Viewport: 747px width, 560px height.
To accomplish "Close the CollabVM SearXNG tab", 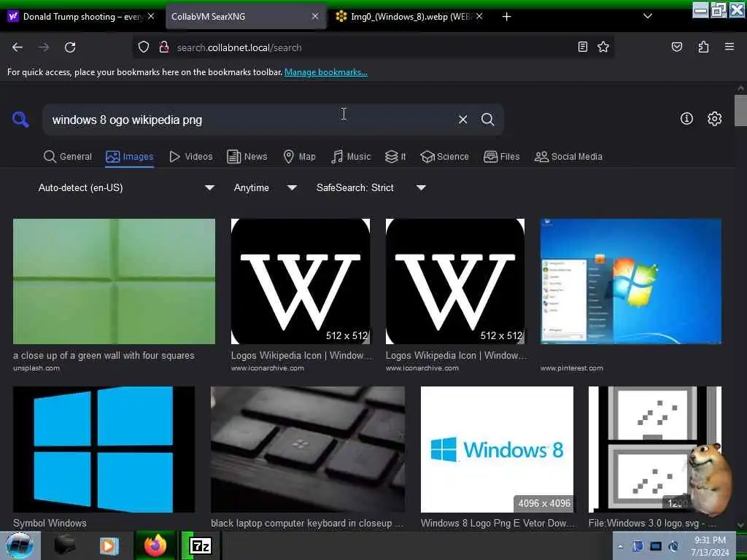I will click(315, 16).
